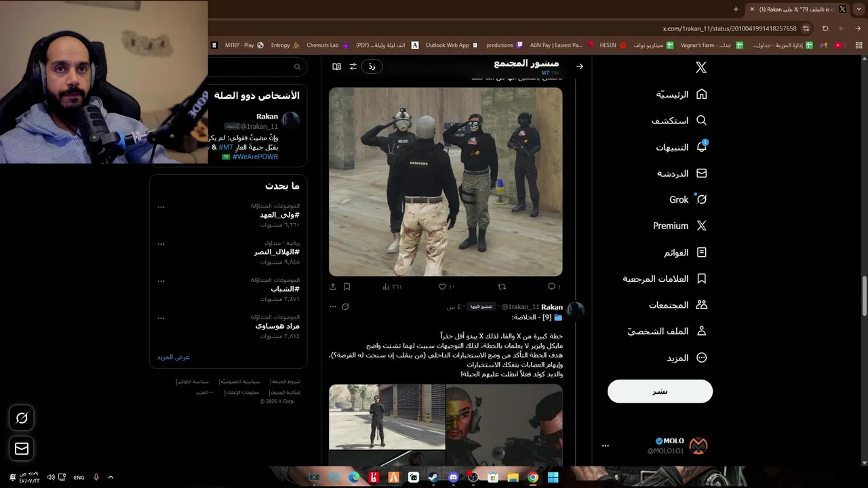
Task: Open شروط الخدمة terms of service link
Action: click(x=285, y=382)
